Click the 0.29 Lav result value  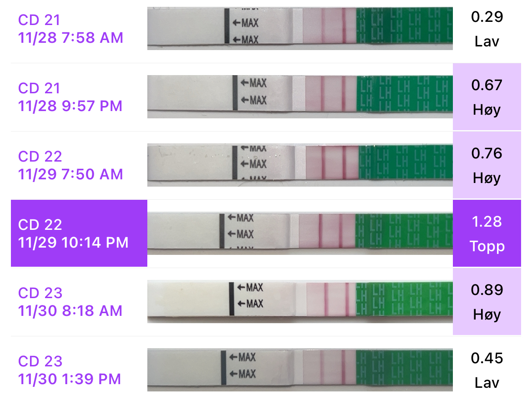487,29
